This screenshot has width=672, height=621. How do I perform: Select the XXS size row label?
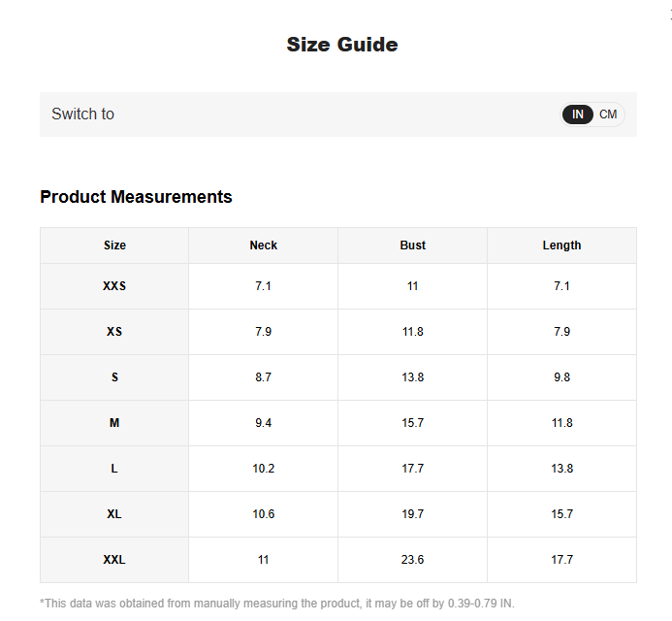(114, 286)
